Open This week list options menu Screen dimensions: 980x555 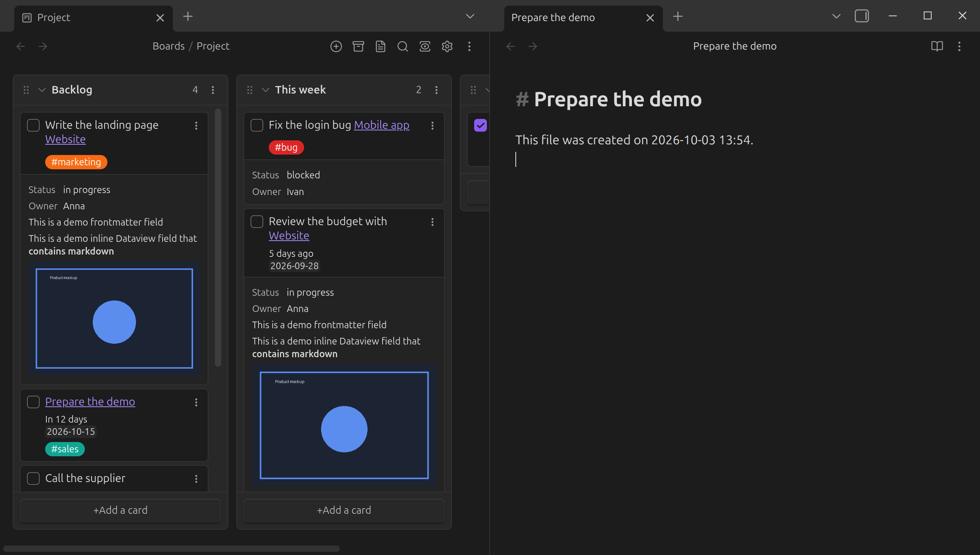tap(436, 90)
